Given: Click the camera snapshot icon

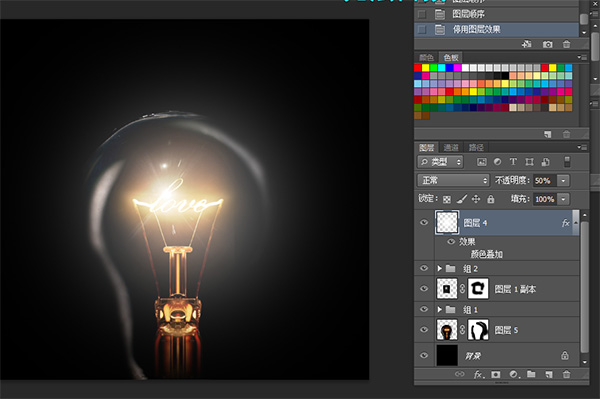Looking at the screenshot, I should point(548,44).
